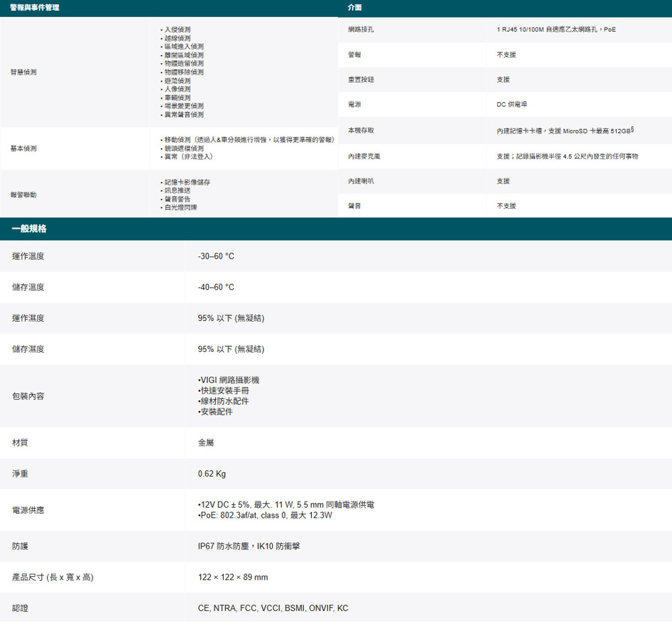The image size is (672, 642).
Task: Select the 異常聲音偵測 list item
Action: 183,115
